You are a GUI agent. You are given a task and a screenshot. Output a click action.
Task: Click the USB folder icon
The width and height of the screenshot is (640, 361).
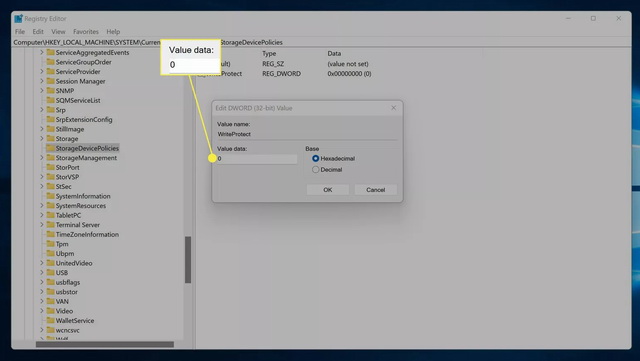click(x=51, y=272)
